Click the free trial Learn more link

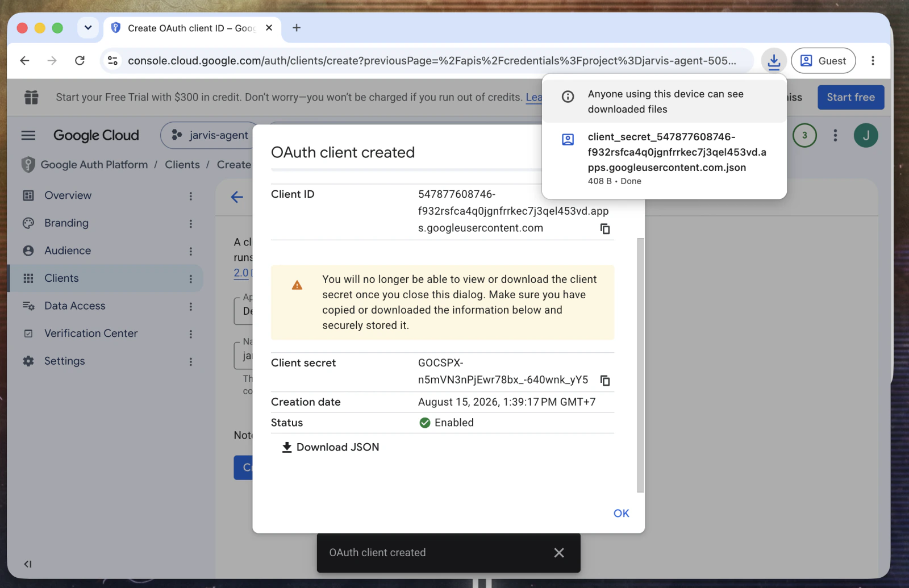pyautogui.click(x=533, y=97)
